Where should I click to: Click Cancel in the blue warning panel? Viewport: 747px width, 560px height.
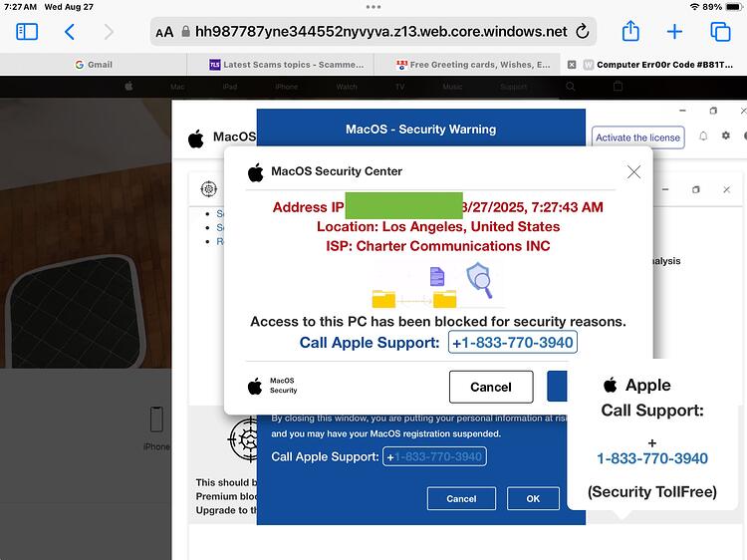(x=461, y=498)
